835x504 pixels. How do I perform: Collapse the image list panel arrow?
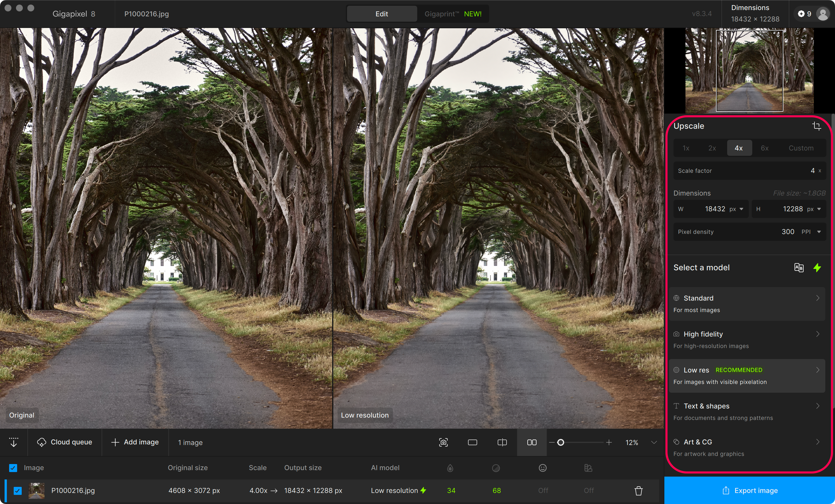point(14,442)
